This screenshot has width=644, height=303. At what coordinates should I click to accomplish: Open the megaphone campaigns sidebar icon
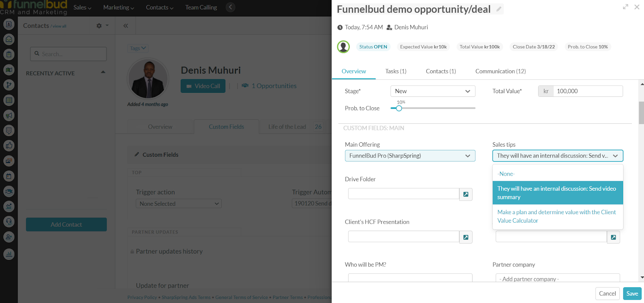click(9, 115)
